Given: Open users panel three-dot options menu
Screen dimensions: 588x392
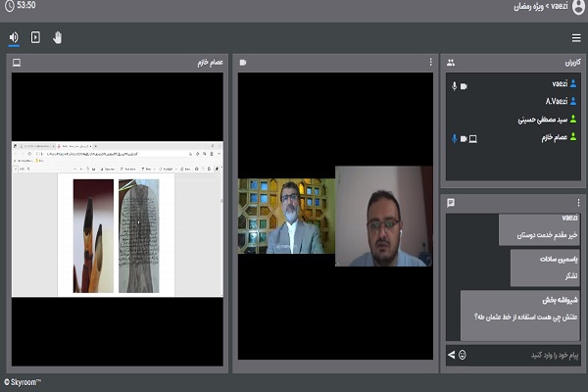Looking at the screenshot, I should coord(576,63).
